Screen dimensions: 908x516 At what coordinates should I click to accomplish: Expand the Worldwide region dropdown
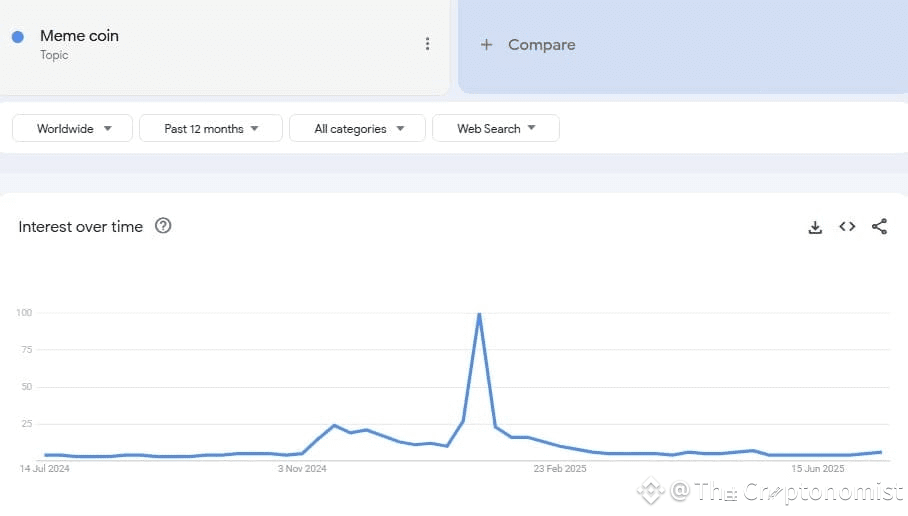(x=72, y=129)
